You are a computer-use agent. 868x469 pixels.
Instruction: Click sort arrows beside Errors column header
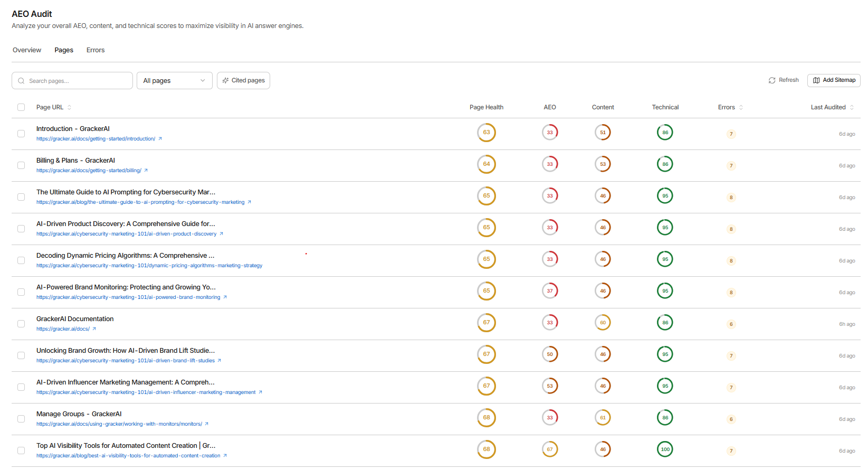pyautogui.click(x=741, y=107)
